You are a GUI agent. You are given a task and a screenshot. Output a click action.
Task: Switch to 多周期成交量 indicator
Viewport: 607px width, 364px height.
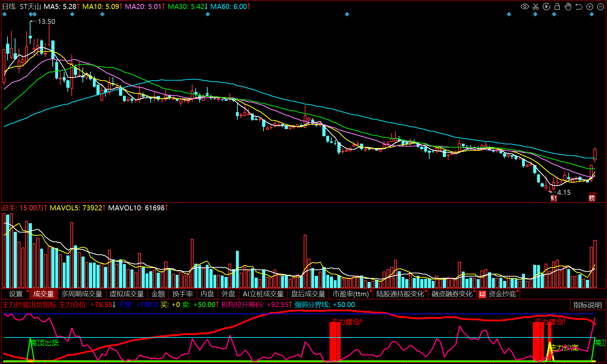coord(82,294)
